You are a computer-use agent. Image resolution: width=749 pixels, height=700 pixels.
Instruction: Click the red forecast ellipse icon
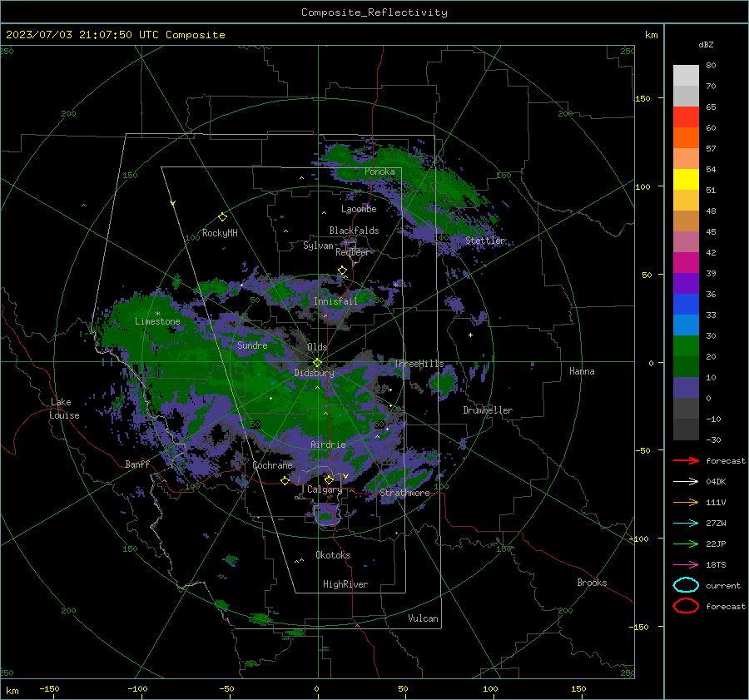point(686,606)
